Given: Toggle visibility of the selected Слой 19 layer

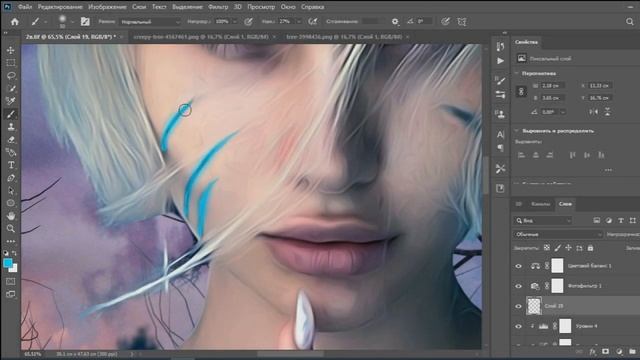Looking at the screenshot, I should [x=518, y=306].
